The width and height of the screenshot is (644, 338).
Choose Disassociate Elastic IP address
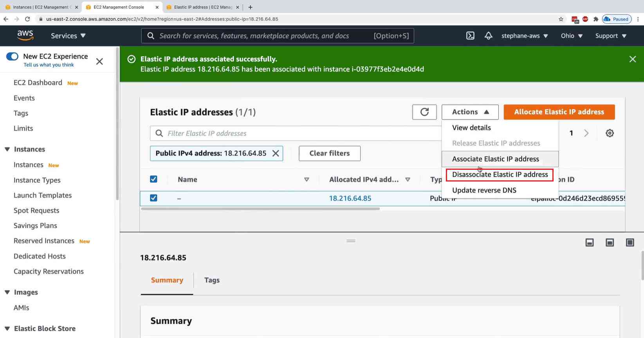[500, 174]
